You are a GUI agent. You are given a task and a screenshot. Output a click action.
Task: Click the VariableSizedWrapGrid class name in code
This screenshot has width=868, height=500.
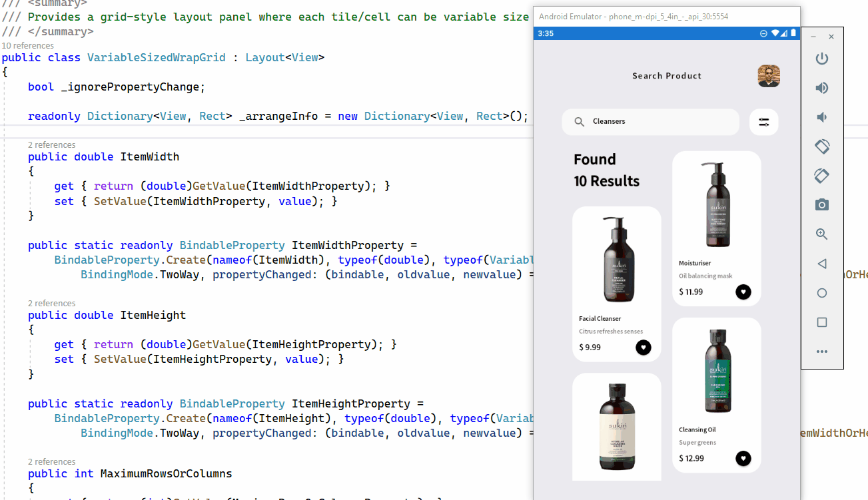157,57
